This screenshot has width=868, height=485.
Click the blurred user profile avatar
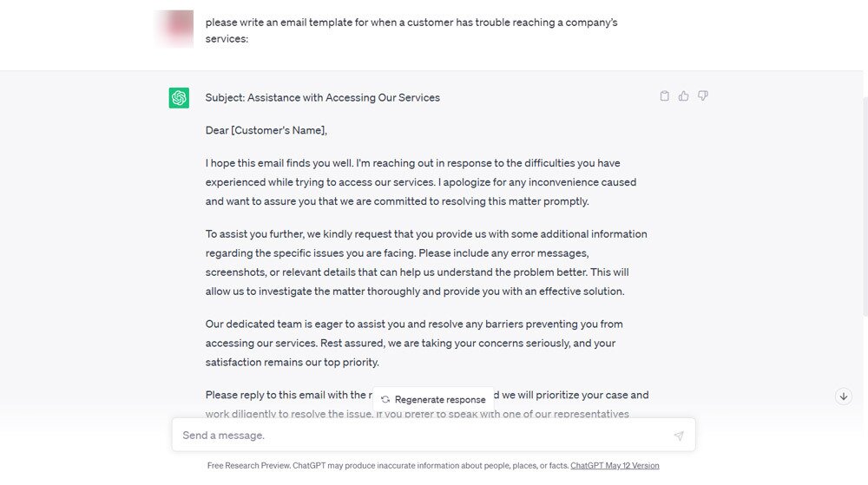click(174, 29)
